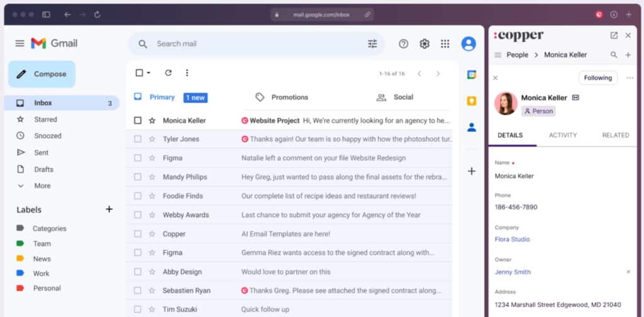Star the Sebastien Ryan email

152,291
